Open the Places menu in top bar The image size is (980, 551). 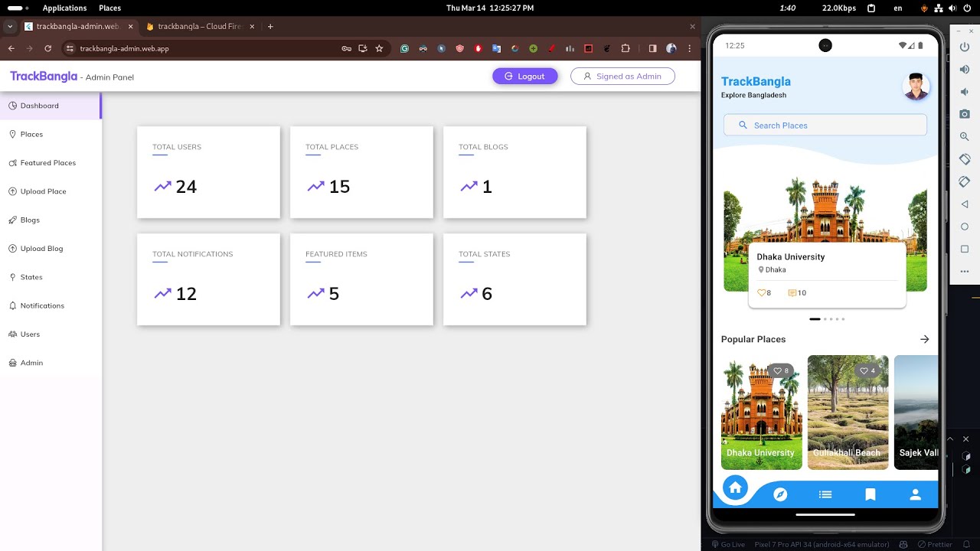(x=109, y=8)
